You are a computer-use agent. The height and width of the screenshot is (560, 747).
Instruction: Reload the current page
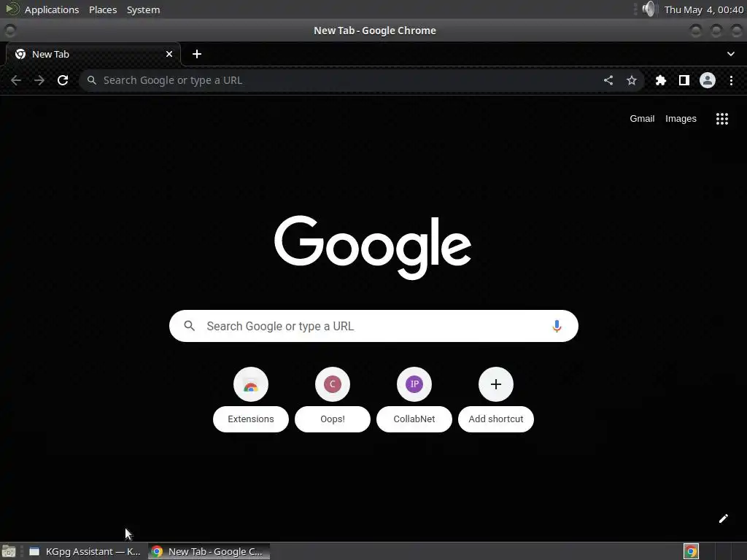63,80
